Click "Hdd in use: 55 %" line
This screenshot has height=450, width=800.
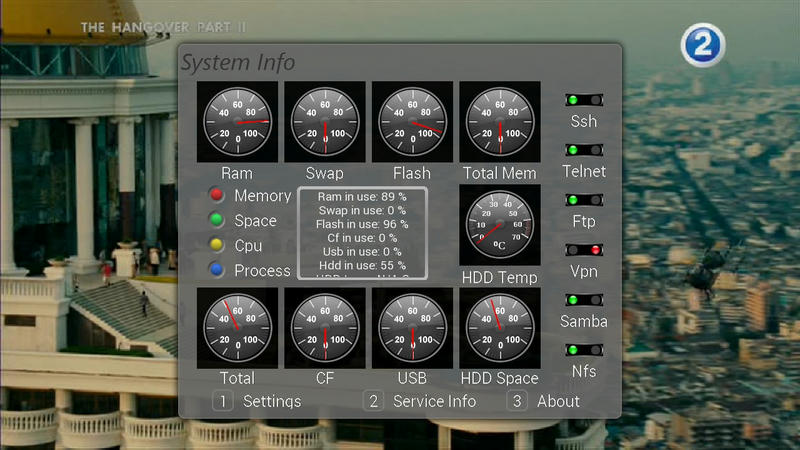[362, 265]
